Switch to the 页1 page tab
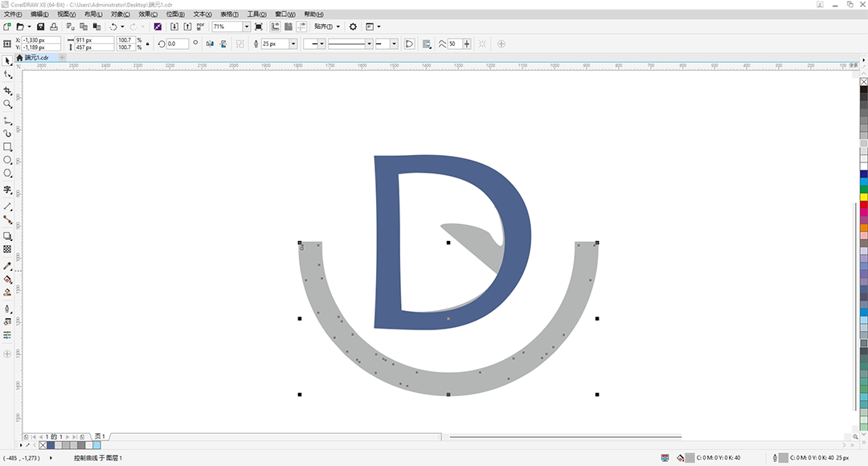868x466 pixels. pos(100,436)
